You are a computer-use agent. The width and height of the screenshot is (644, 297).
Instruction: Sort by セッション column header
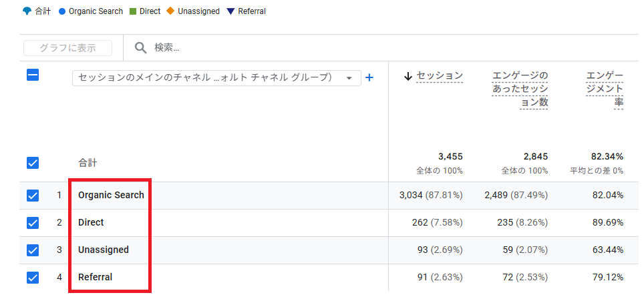click(x=440, y=76)
